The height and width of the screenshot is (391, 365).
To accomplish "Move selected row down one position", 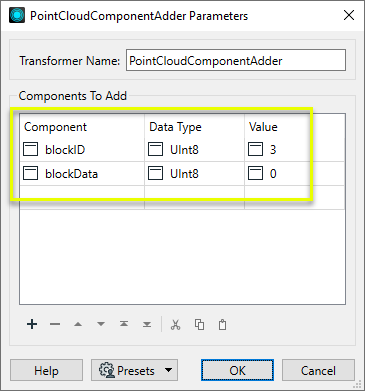I will 101,324.
